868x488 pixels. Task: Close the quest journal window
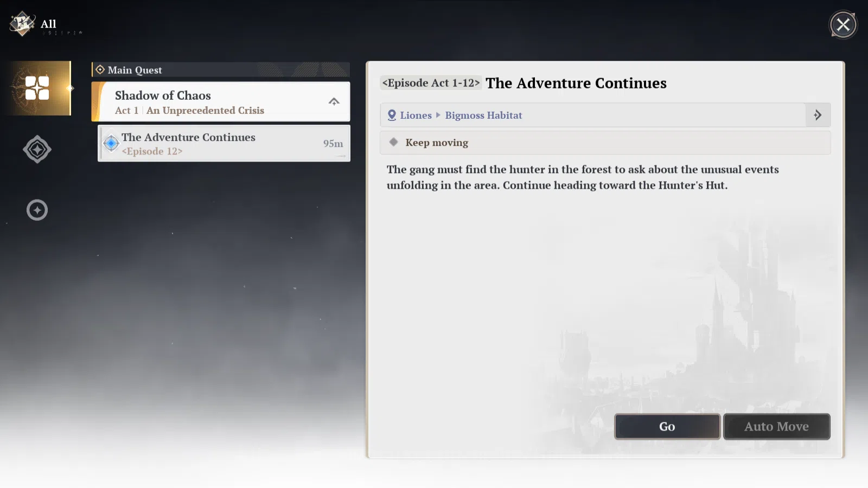[843, 24]
